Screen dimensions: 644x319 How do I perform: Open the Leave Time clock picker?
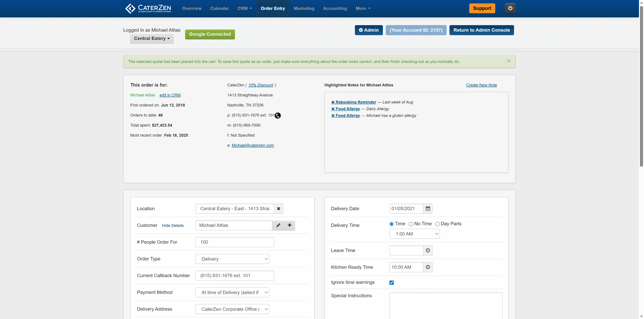click(x=428, y=250)
